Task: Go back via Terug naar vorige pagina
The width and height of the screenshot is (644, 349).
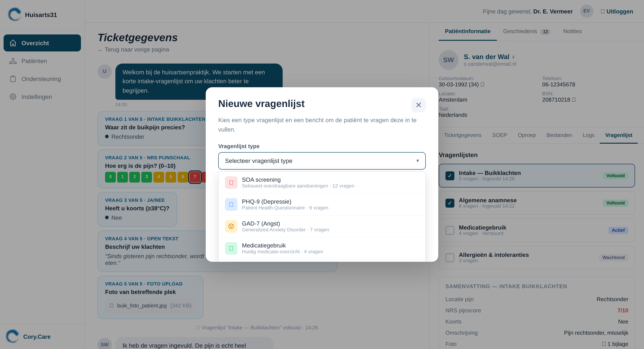Action: click(x=134, y=49)
